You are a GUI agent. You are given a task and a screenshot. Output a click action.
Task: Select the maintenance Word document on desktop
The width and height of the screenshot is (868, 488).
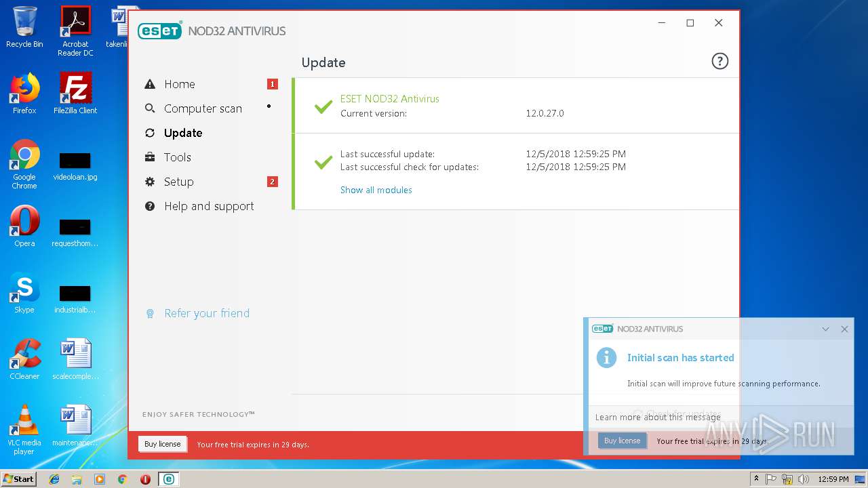(75, 426)
